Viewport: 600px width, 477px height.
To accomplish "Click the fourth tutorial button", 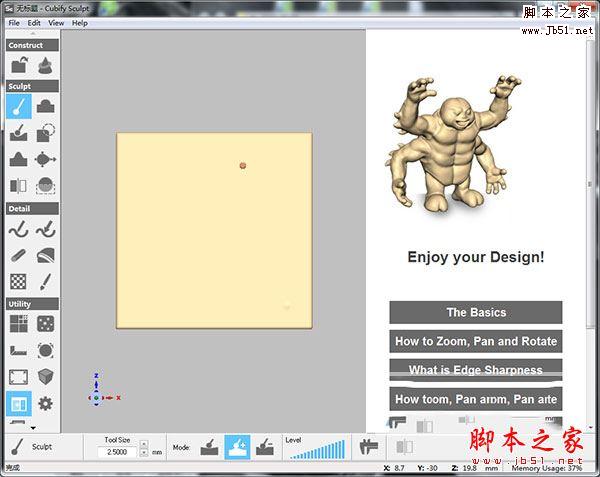I will point(476,399).
